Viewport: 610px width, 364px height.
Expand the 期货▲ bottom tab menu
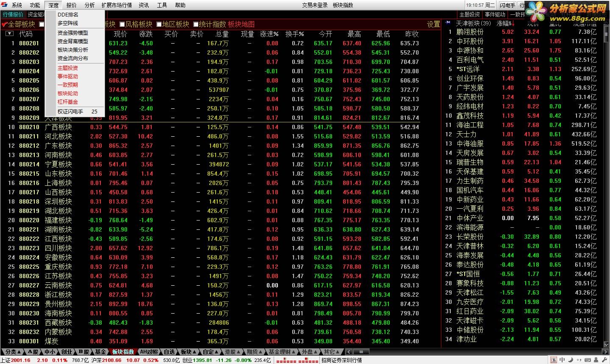click(255, 352)
